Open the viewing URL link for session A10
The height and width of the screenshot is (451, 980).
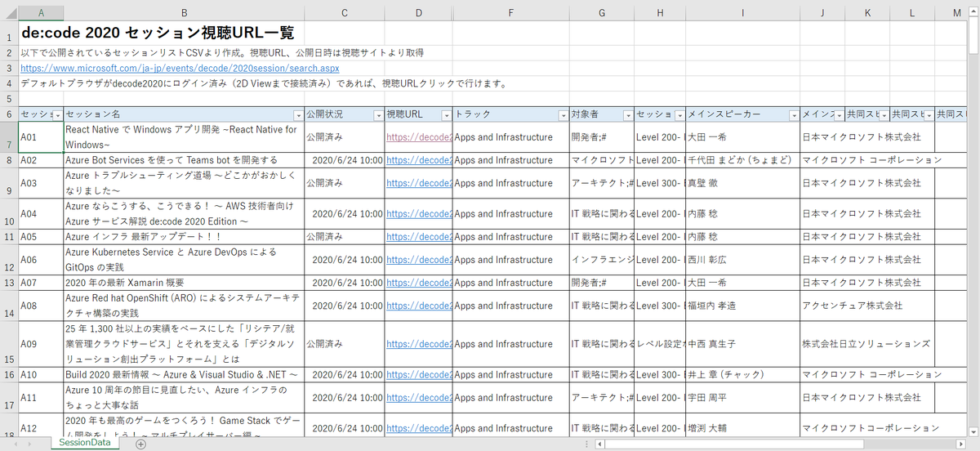pyautogui.click(x=419, y=374)
